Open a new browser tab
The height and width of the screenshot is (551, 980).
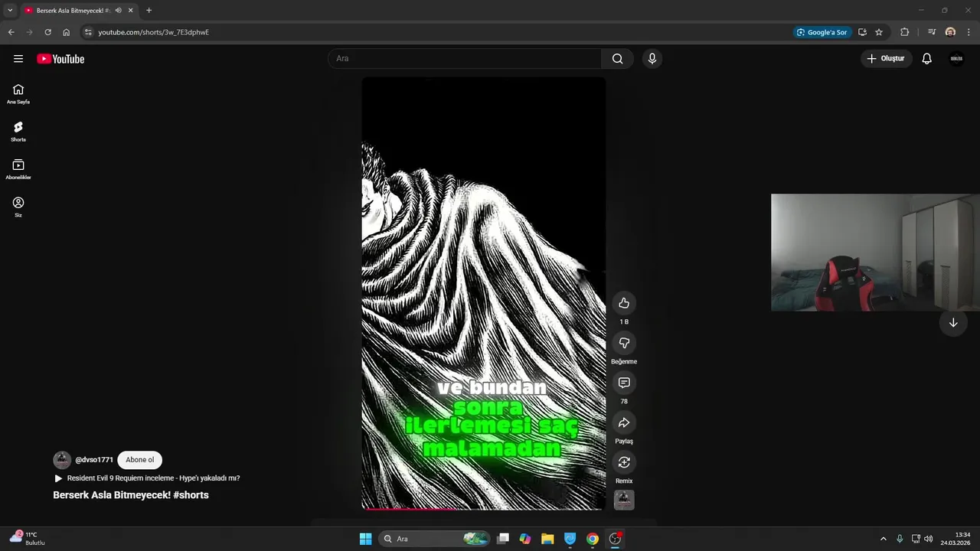(149, 11)
